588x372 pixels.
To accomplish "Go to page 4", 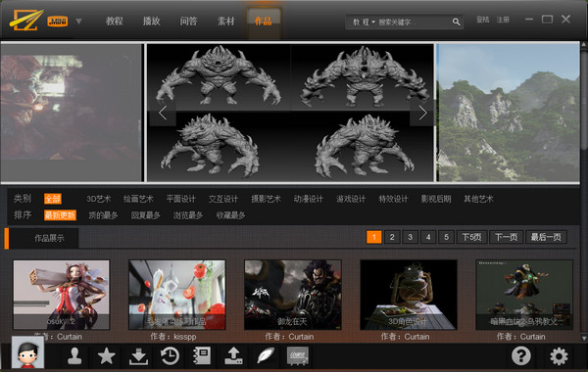I will tap(428, 237).
